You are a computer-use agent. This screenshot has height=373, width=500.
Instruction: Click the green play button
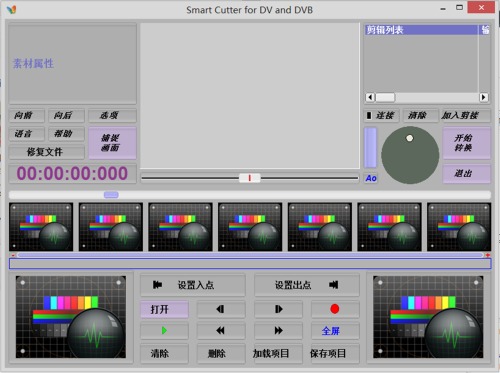pyautogui.click(x=164, y=331)
